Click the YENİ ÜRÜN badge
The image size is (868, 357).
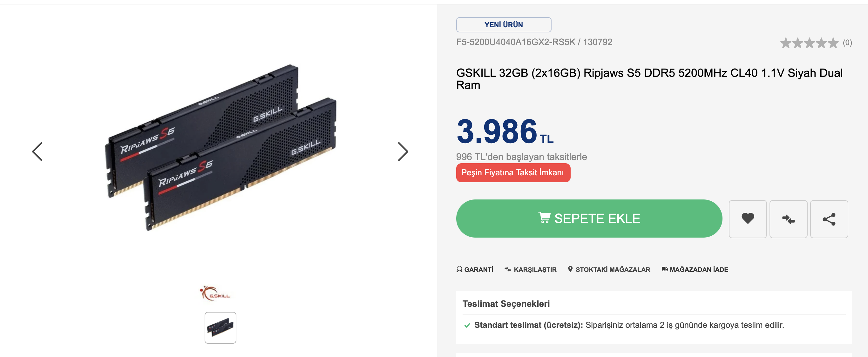point(503,24)
